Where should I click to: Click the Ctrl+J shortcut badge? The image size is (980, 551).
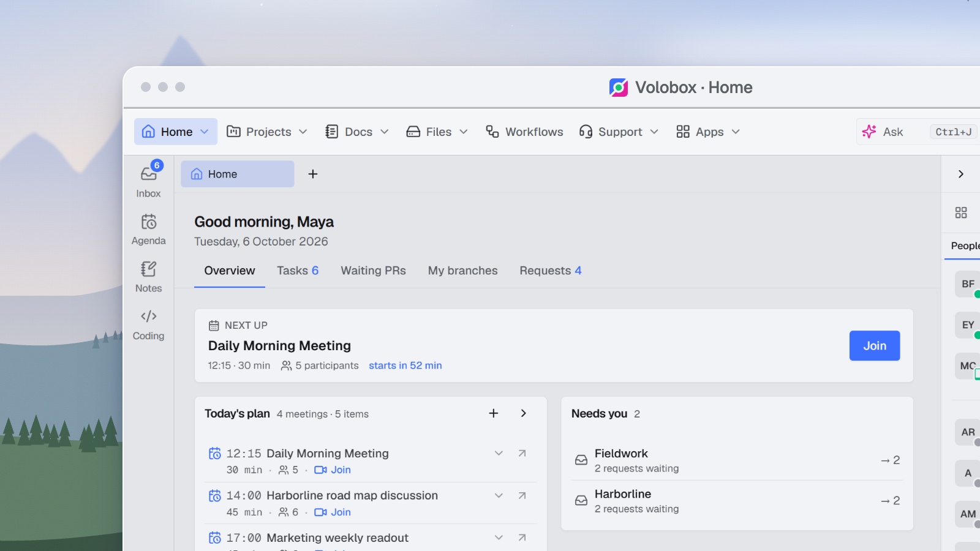click(x=954, y=132)
